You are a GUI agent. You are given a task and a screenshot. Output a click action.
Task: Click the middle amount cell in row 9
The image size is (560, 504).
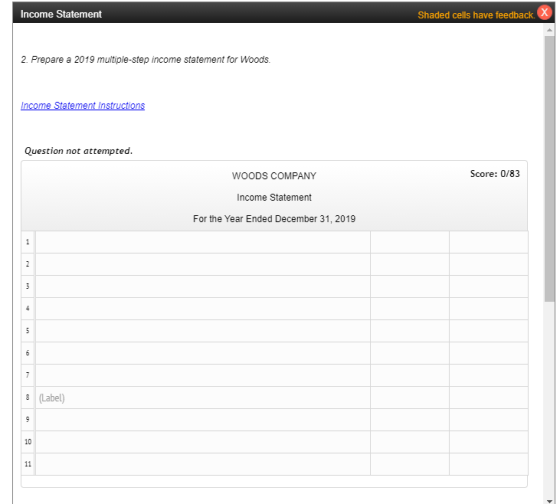click(410, 420)
